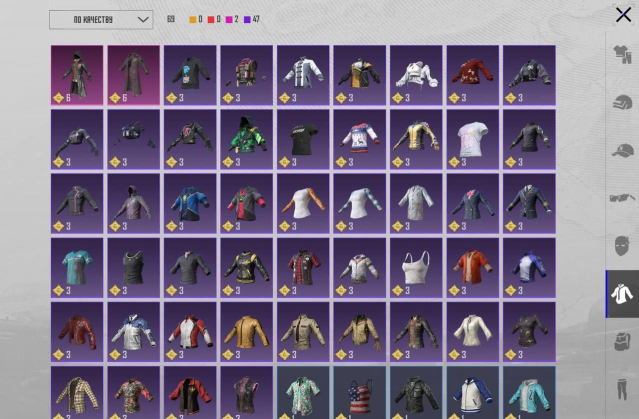Click the dropdown chevron arrow next to 'По качеству'
Image resolution: width=639 pixels, height=419 pixels.
[x=143, y=20]
